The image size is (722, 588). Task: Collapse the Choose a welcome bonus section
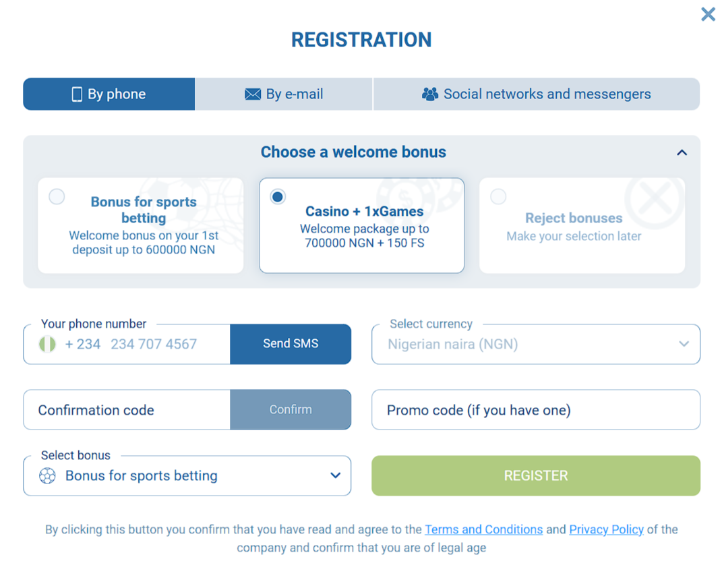[x=682, y=153]
